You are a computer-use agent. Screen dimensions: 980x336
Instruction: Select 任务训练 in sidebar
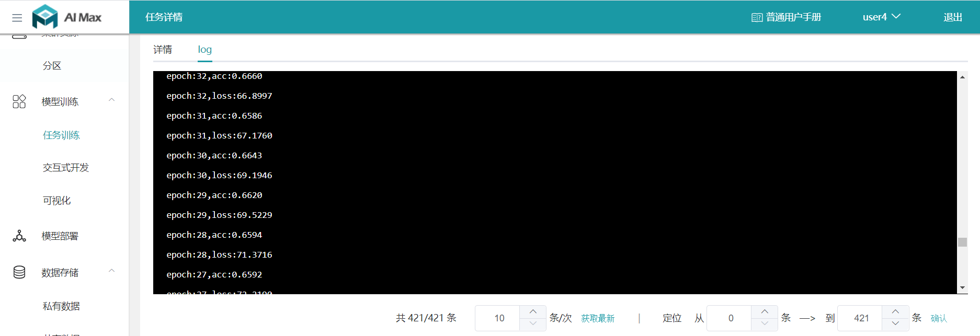pyautogui.click(x=61, y=135)
